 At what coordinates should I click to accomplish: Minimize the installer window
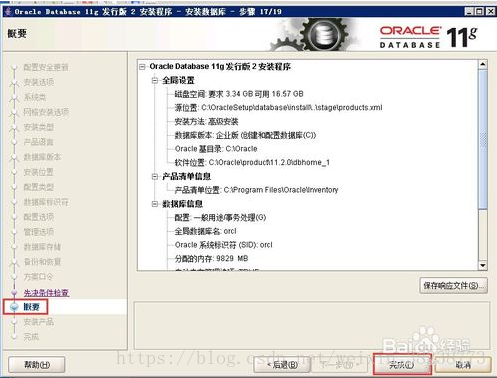(469, 12)
